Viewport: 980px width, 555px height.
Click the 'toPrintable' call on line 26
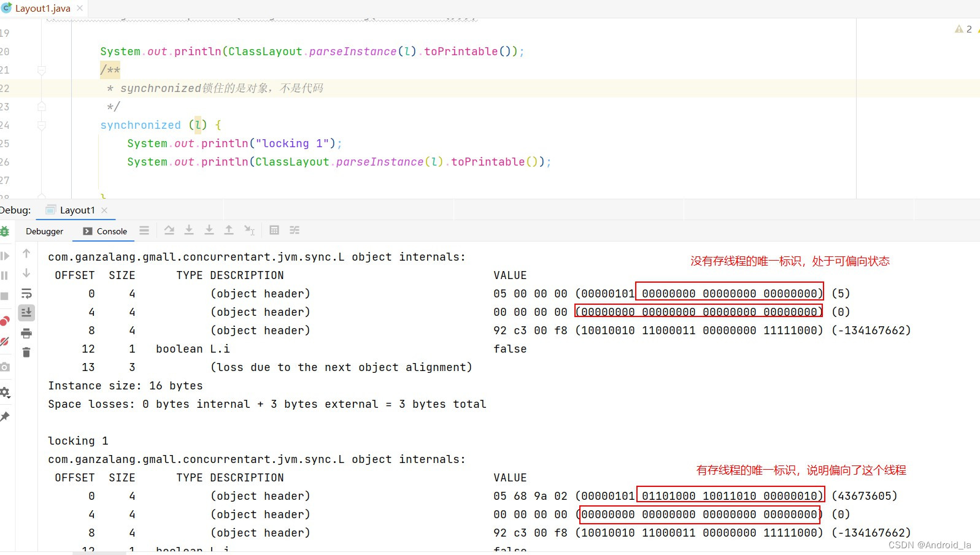click(488, 162)
